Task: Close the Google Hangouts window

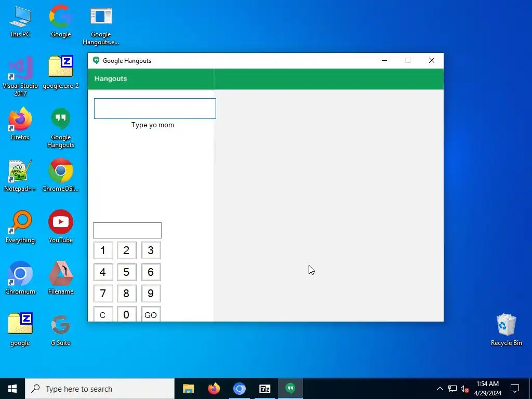Action: pyautogui.click(x=432, y=61)
